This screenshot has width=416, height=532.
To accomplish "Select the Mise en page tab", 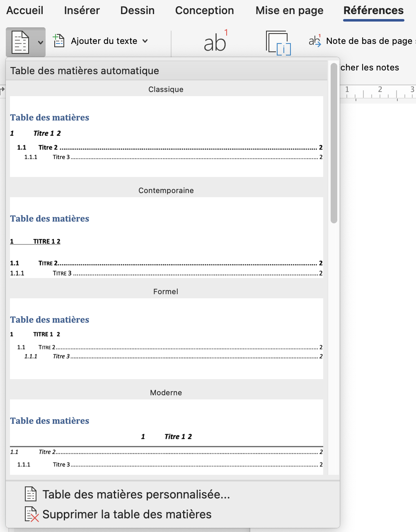I will point(289,10).
